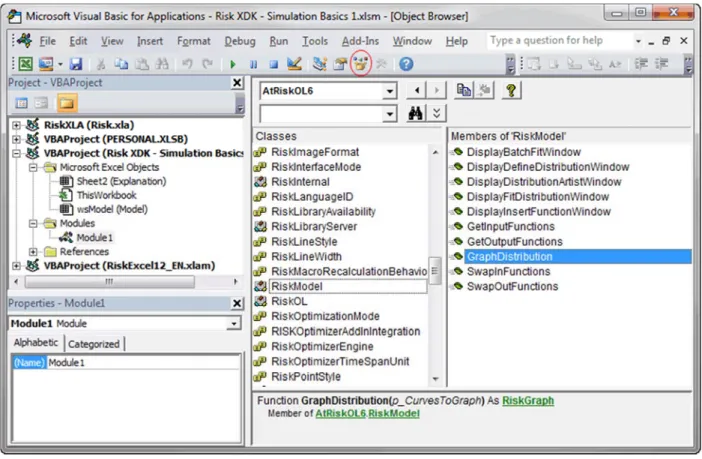The width and height of the screenshot is (702, 459).
Task: Click the Paste clipboard icon
Action: coord(142,64)
